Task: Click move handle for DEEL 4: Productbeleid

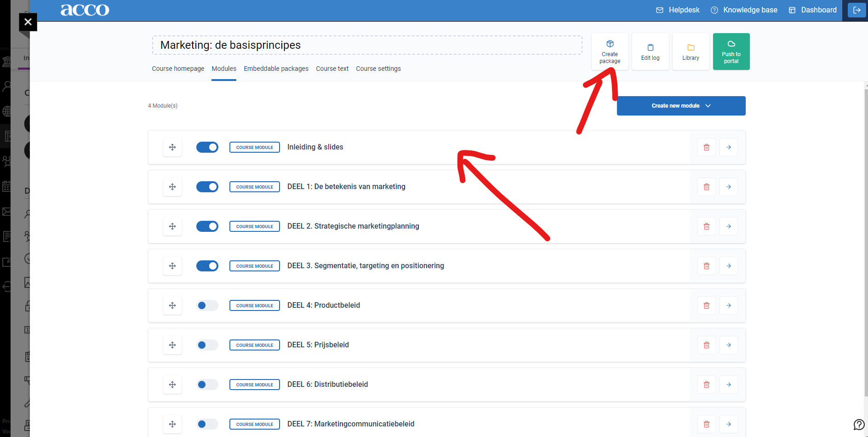Action: [x=172, y=305]
